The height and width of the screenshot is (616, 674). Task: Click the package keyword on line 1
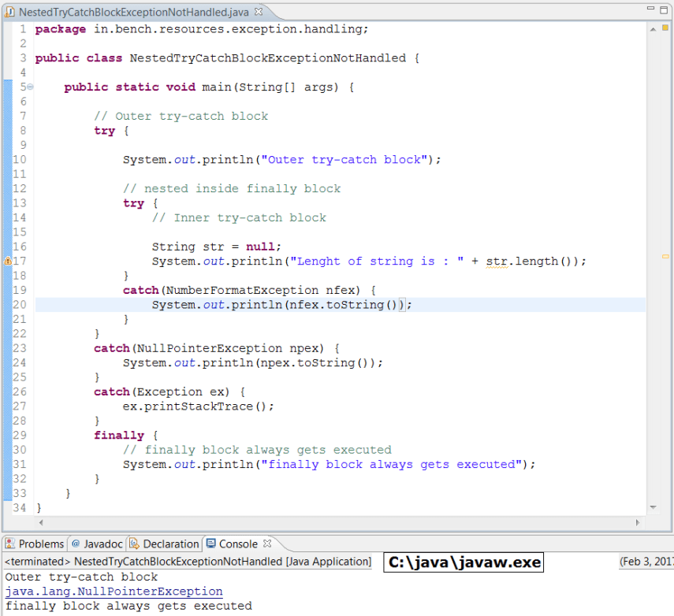(60, 29)
